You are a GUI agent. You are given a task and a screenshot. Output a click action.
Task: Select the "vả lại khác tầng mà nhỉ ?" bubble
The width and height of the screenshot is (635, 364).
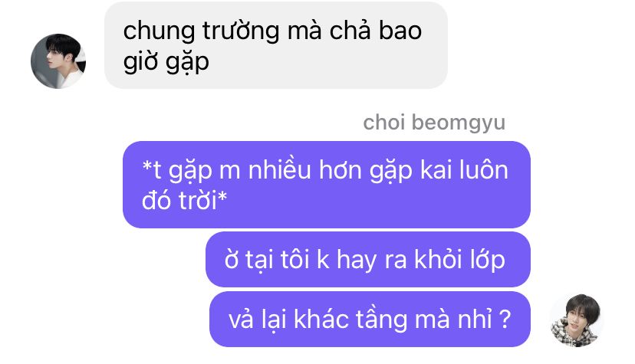click(370, 319)
